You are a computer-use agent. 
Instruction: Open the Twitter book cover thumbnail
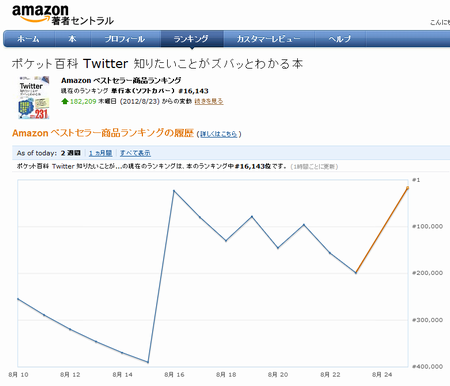click(33, 97)
